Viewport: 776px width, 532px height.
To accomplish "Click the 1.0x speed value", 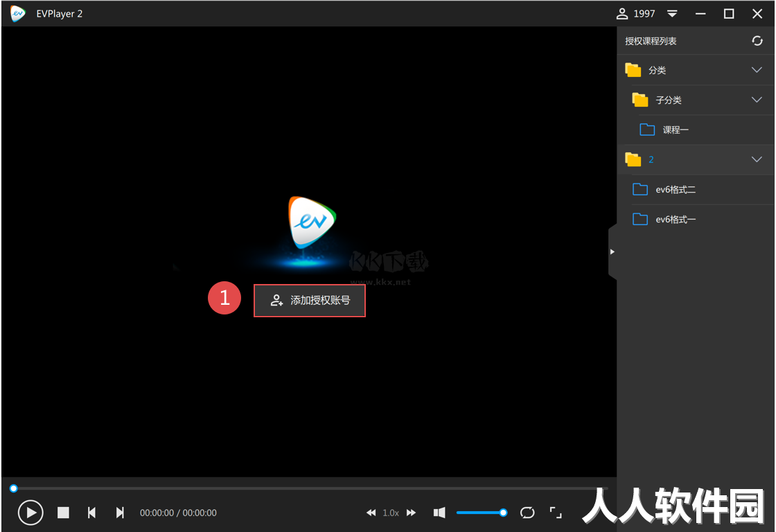I will (391, 513).
